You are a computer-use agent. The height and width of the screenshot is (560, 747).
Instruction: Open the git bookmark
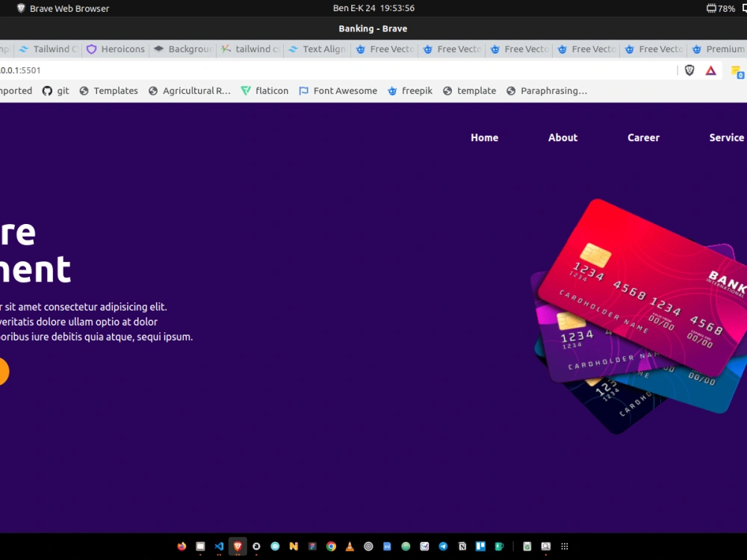pos(56,90)
